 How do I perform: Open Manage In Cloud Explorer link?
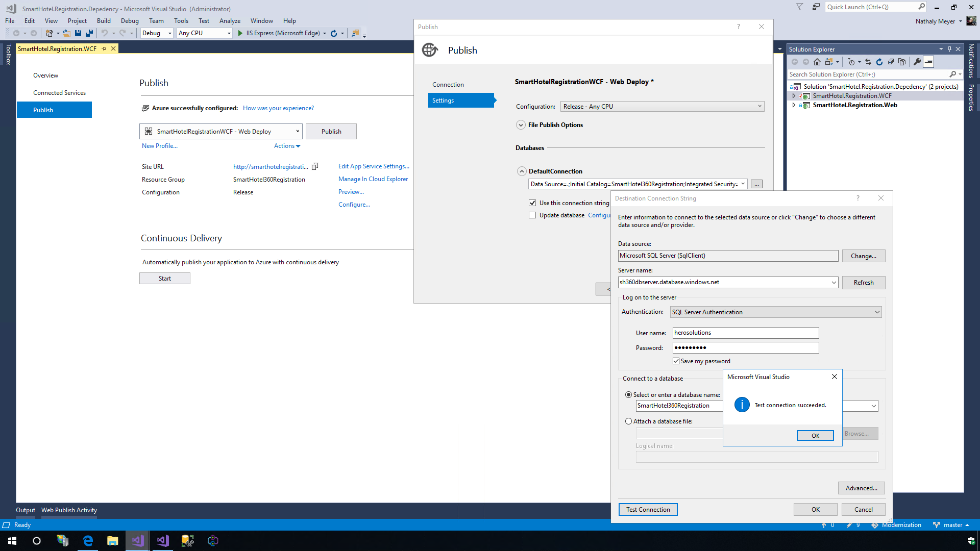373,179
